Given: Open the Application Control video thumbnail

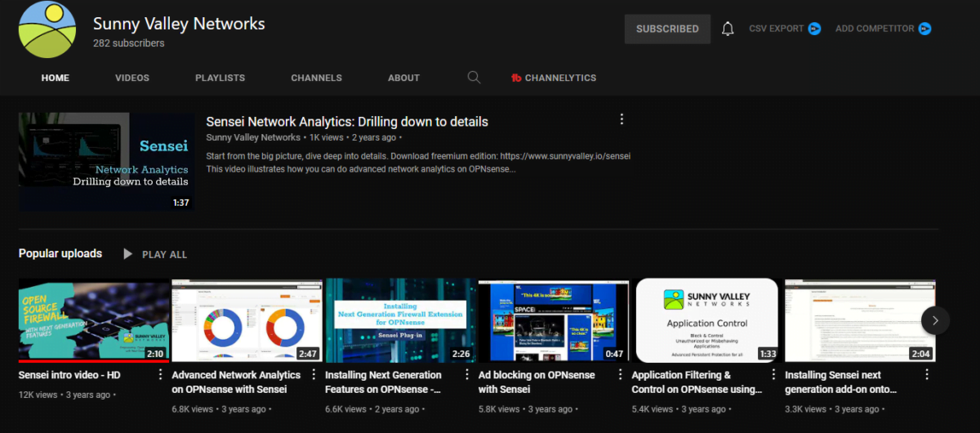Looking at the screenshot, I should 707,320.
